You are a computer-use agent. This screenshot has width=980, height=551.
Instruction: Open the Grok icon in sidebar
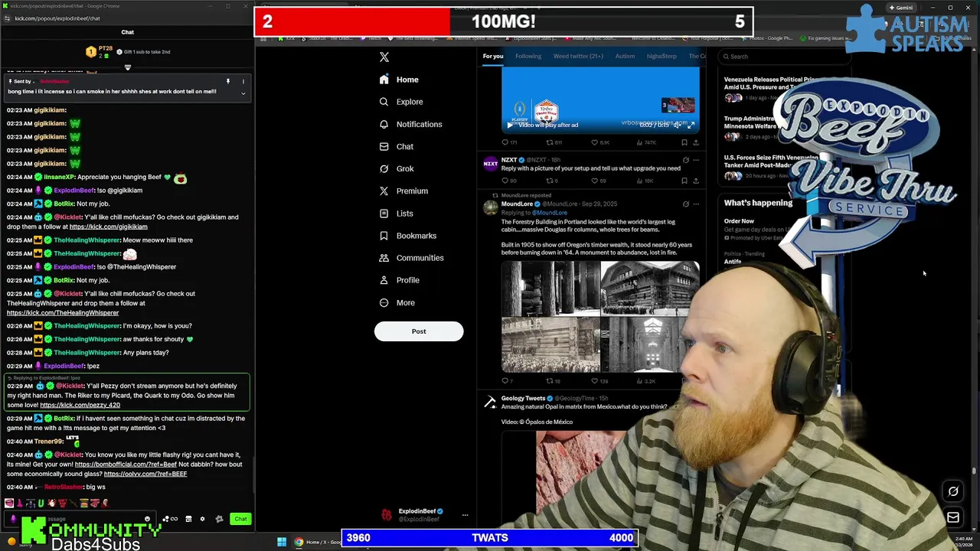[384, 168]
